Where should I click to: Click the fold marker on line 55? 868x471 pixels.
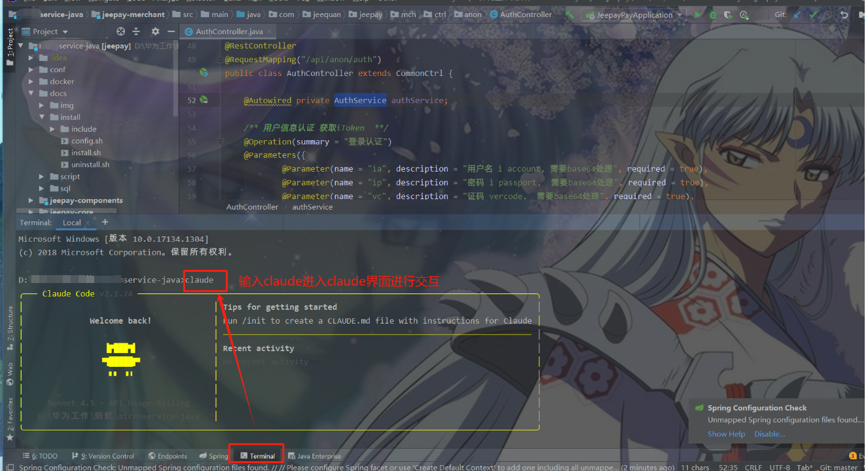pos(221,141)
